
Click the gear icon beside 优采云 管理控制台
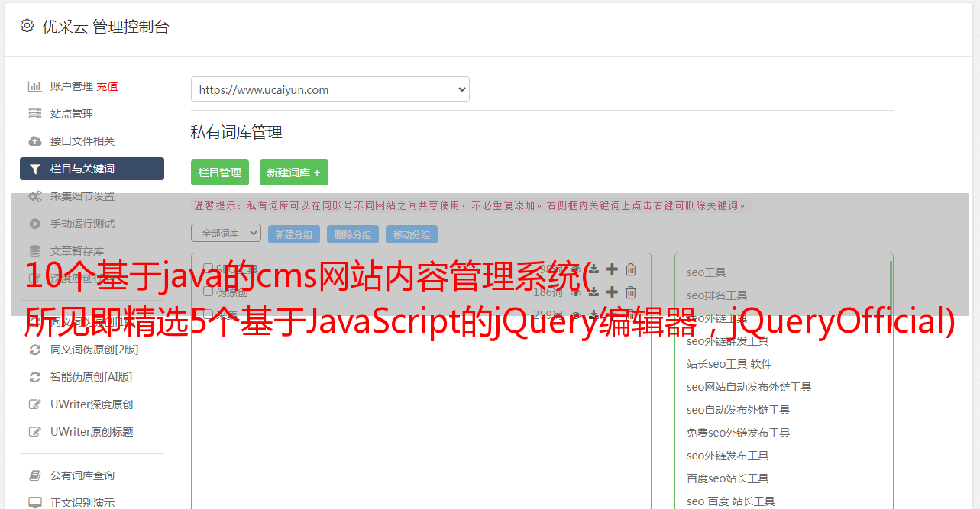click(x=27, y=26)
